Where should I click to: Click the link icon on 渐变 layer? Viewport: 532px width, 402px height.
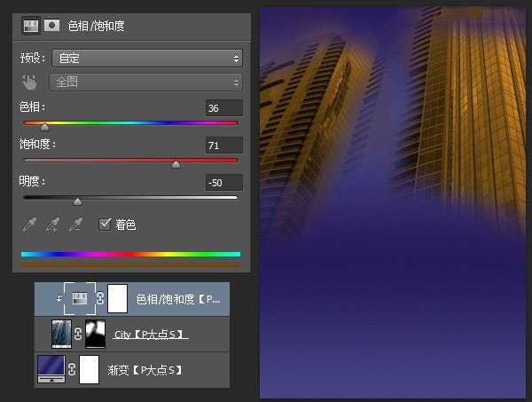tap(71, 369)
